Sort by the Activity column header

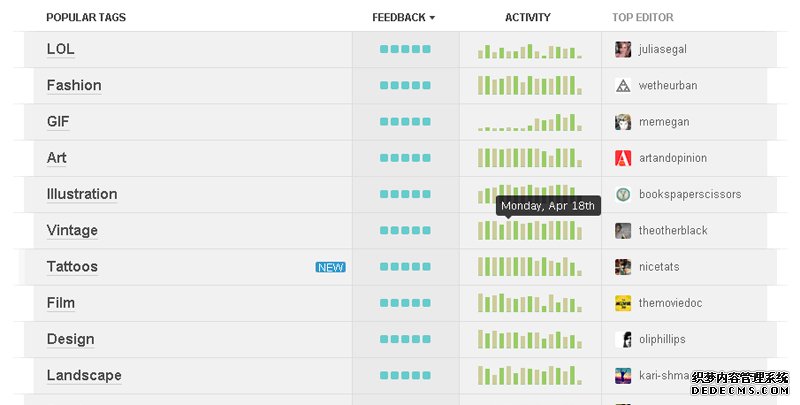tap(528, 17)
